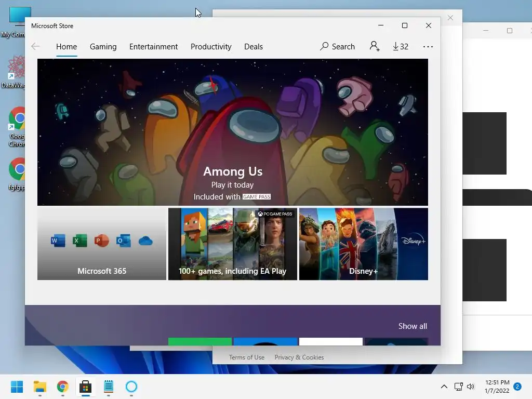
Task: Minimize the far-right background window
Action: tap(486, 31)
